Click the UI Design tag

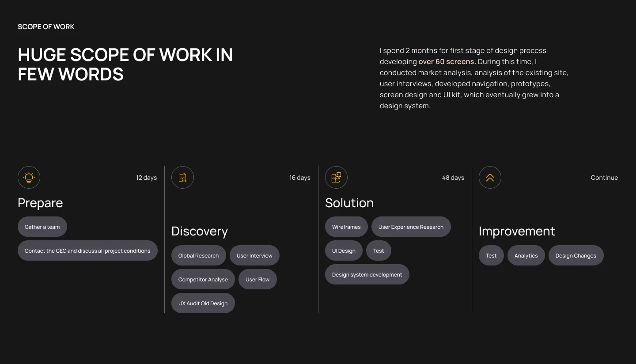[x=344, y=250]
